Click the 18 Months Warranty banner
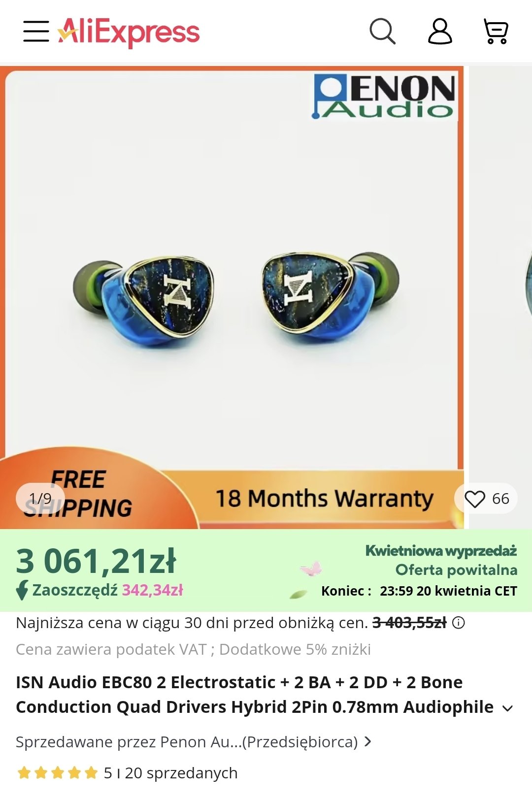 [x=325, y=499]
